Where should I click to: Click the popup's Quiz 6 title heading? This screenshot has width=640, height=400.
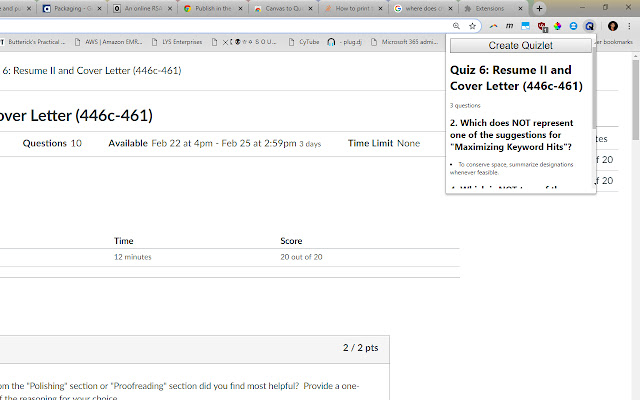[x=516, y=78]
